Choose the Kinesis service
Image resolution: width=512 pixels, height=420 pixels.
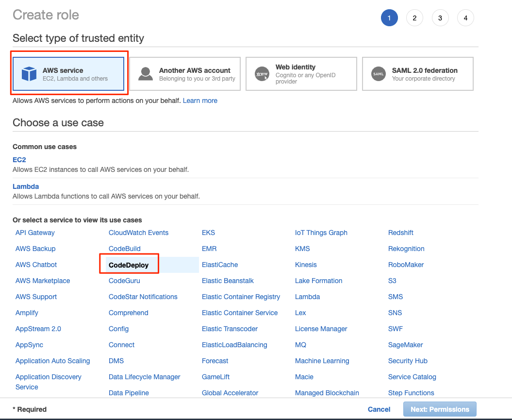(x=306, y=265)
